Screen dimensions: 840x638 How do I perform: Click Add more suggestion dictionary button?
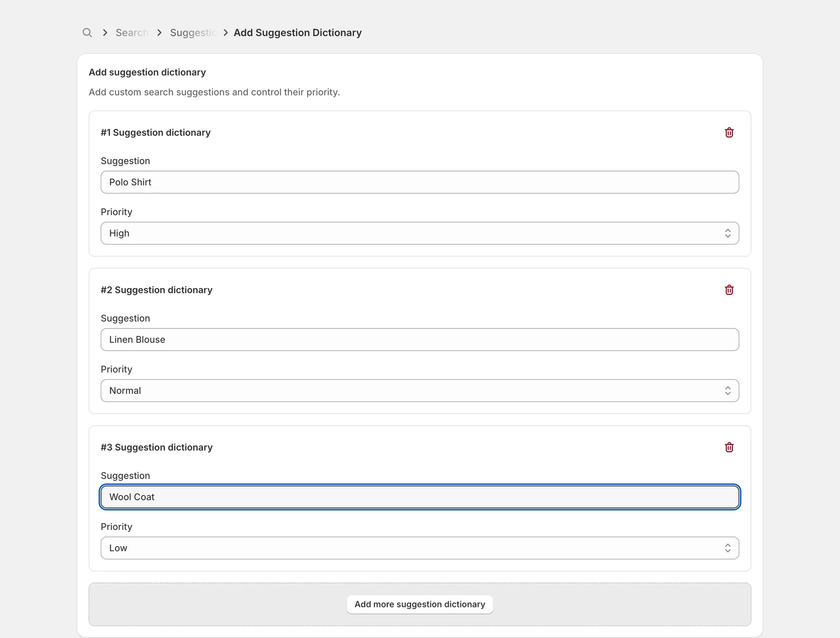pos(420,604)
